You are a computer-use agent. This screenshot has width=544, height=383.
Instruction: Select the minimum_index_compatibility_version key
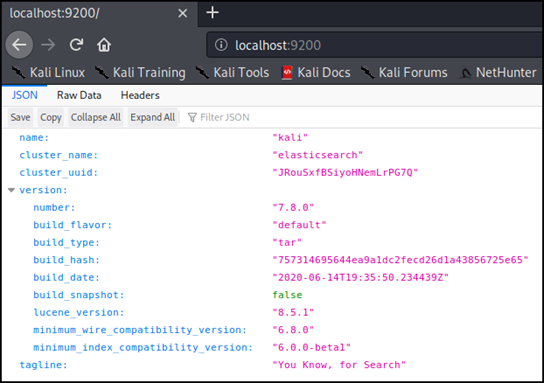[143, 347]
